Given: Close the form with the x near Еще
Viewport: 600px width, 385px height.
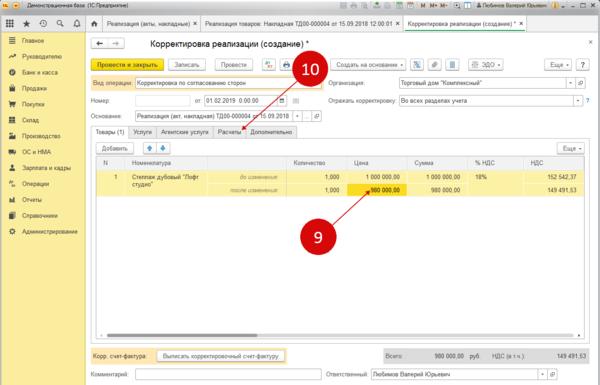Looking at the screenshot, I should (590, 42).
